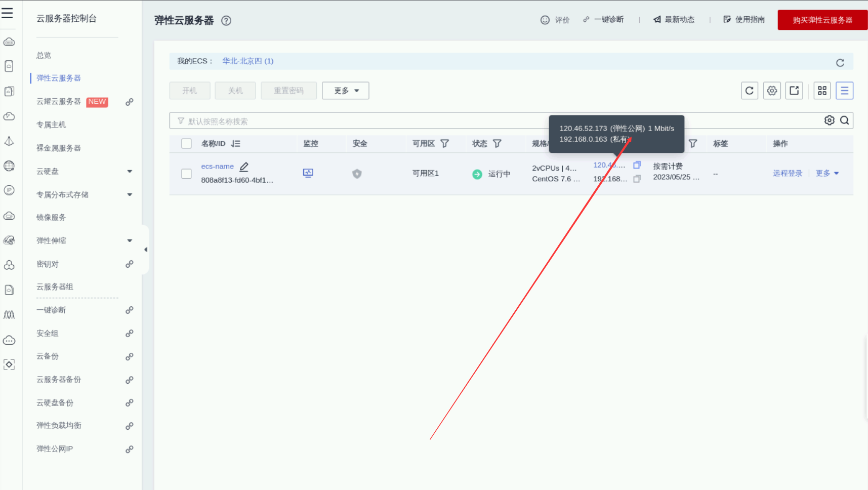
Task: Click the refresh button in the list toolbar
Action: [x=750, y=91]
